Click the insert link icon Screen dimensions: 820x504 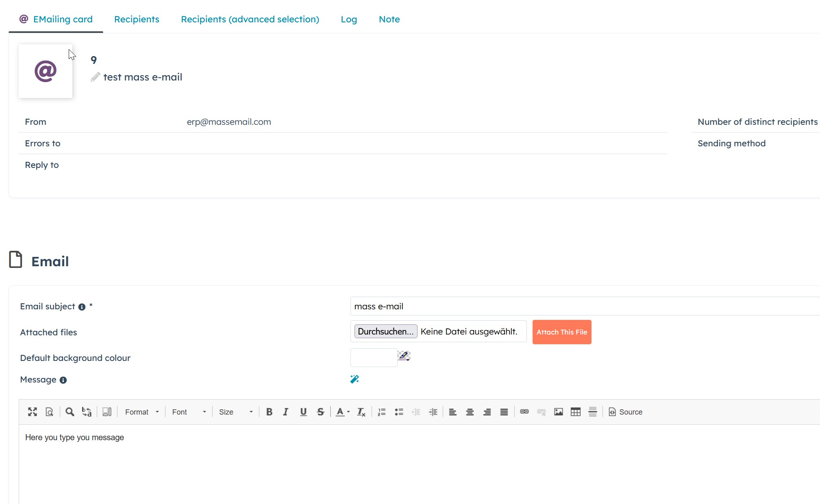[524, 412]
